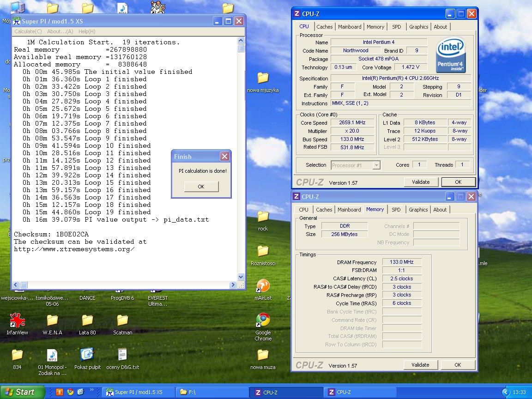Open the About...(A) menu in Super PI
532x399 pixels.
(x=60, y=31)
